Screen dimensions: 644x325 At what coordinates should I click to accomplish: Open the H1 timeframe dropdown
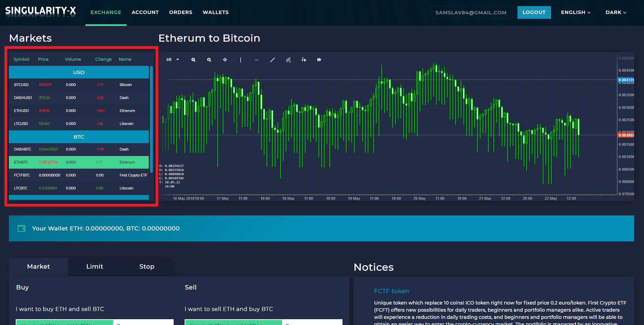(173, 60)
